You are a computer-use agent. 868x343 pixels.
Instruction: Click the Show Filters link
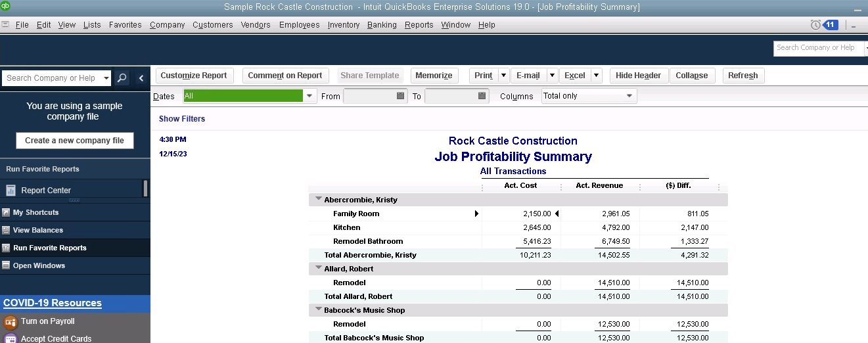[x=182, y=119]
